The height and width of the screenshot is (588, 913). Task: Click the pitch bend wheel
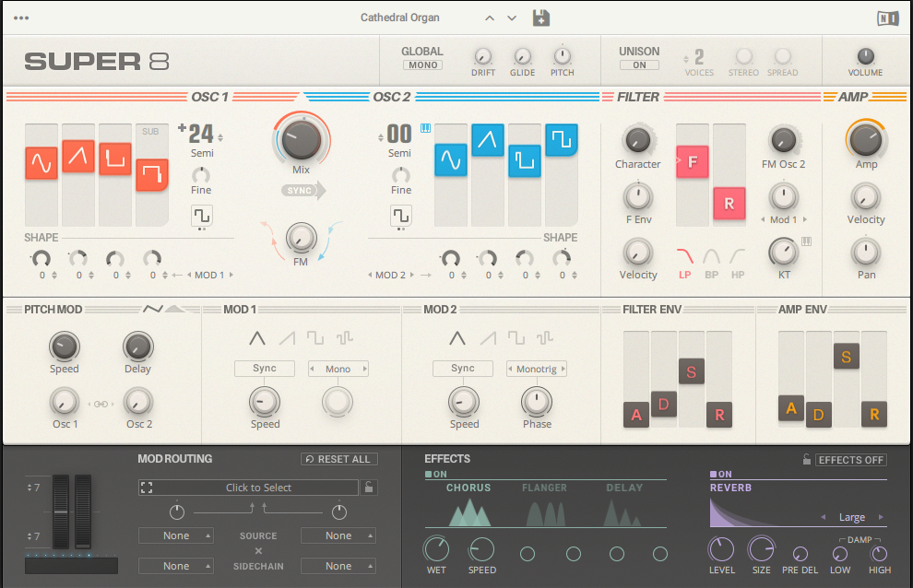[61, 512]
